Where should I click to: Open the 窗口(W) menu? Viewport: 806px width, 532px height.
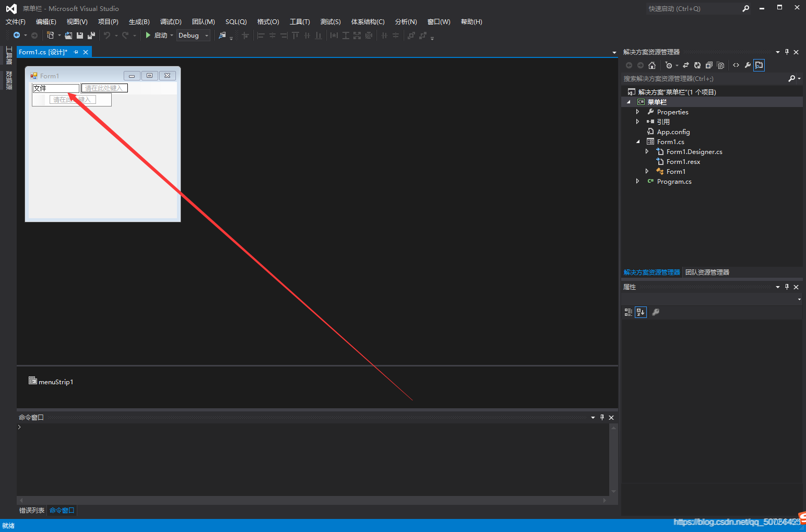pos(438,21)
